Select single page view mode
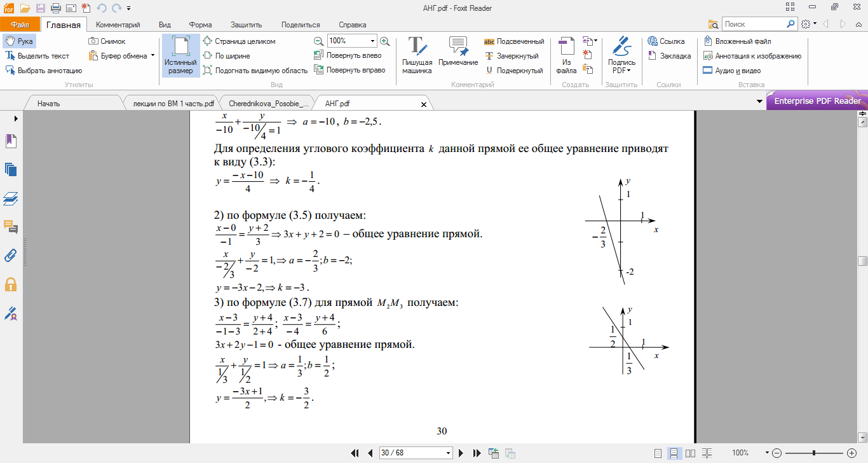Image resolution: width=868 pixels, height=463 pixels. [658, 453]
